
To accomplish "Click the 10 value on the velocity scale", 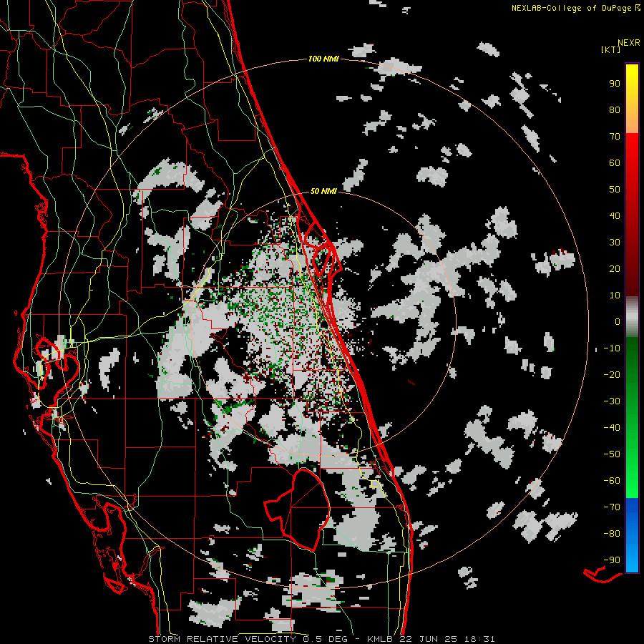I will coord(615,296).
